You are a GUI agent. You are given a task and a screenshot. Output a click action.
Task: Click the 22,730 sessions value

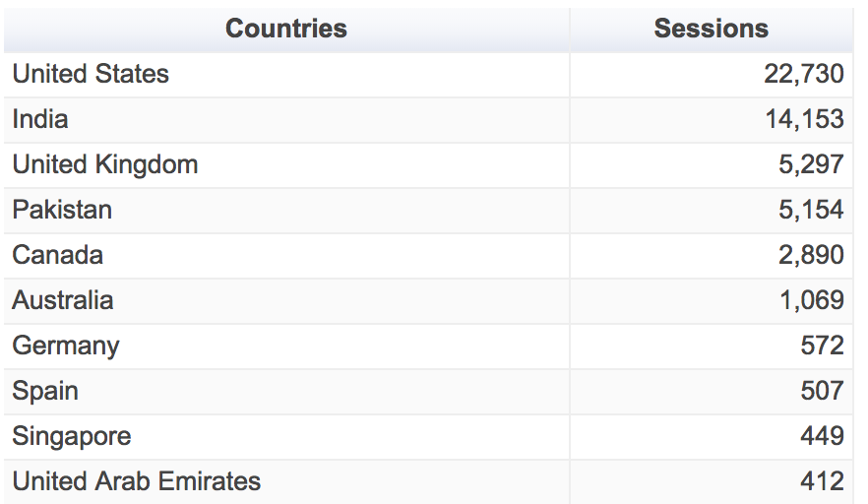coord(803,74)
